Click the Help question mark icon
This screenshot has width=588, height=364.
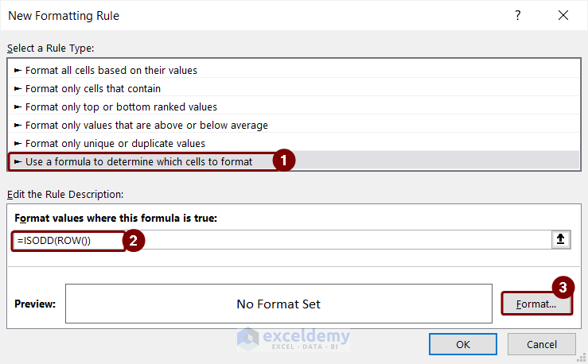(x=518, y=16)
